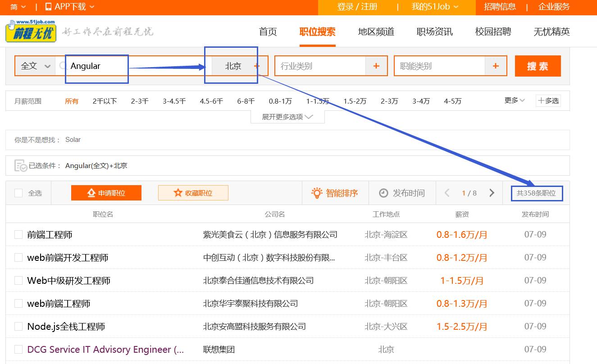Open the 前端工程师 job title
597x364 pixels.
point(50,235)
